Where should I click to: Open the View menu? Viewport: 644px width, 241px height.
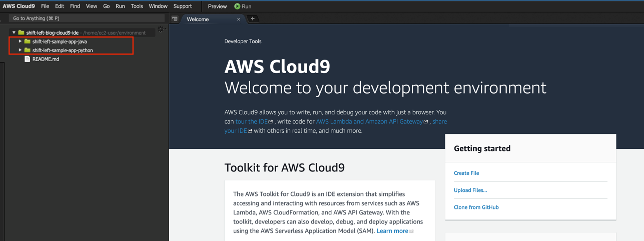[92, 7]
